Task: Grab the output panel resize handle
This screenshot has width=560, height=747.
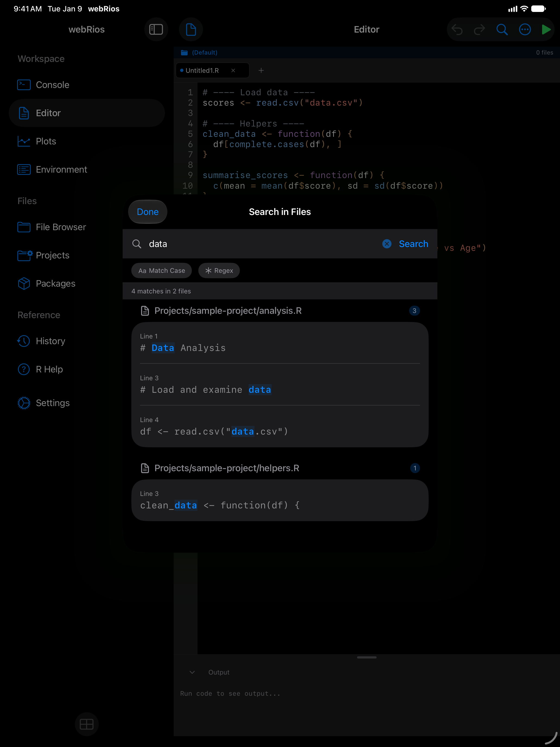Action: (x=367, y=657)
